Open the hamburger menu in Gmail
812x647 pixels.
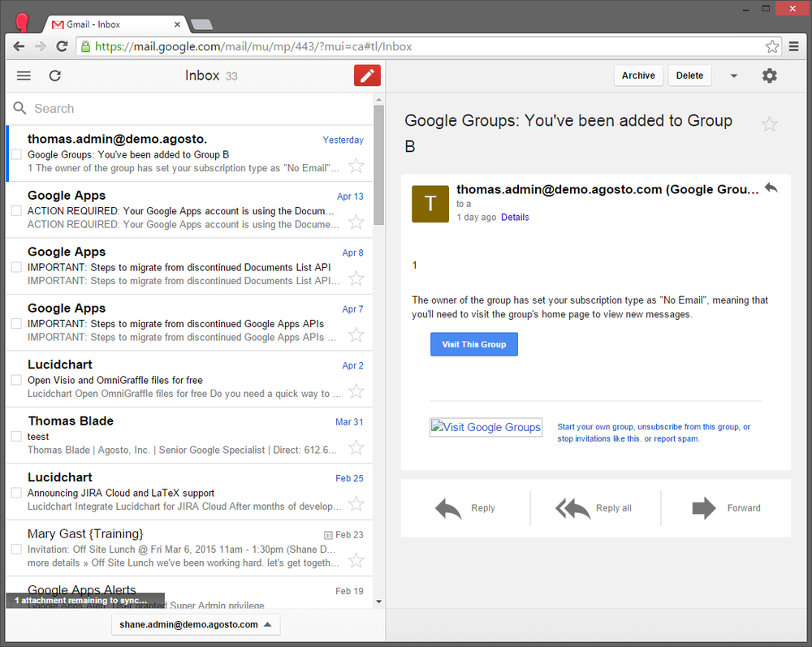coord(24,75)
